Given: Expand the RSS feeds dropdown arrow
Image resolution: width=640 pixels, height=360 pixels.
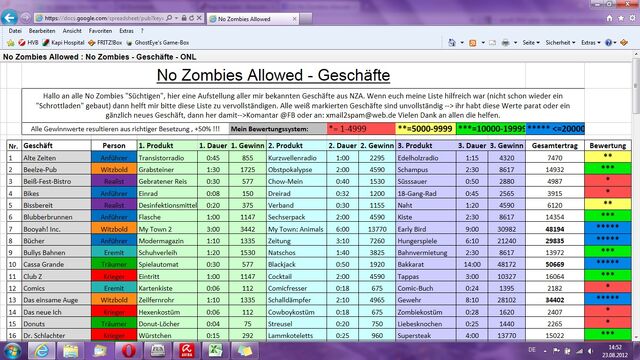Looking at the screenshot, I should [483, 42].
